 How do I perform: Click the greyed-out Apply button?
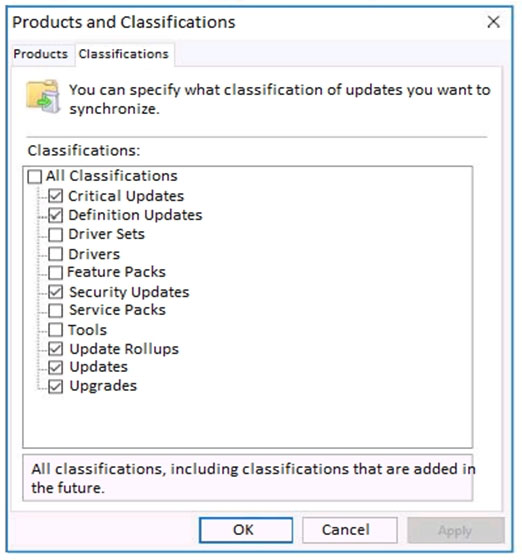[x=456, y=530]
